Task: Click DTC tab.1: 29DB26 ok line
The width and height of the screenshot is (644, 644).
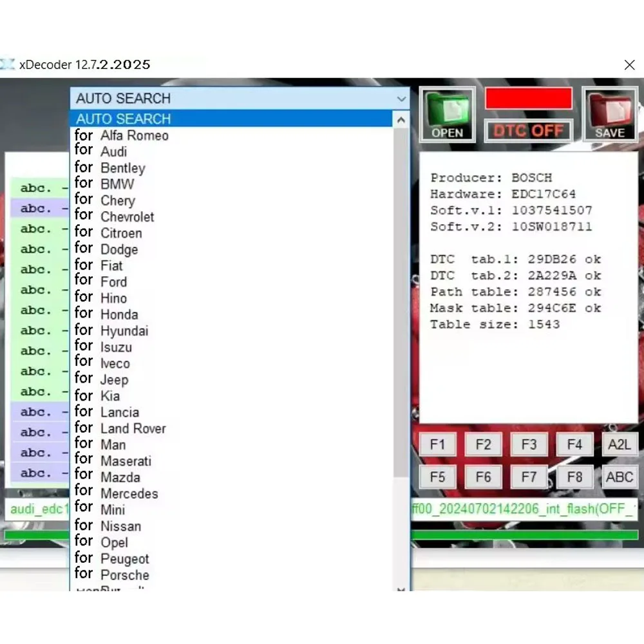Action: 515,259
